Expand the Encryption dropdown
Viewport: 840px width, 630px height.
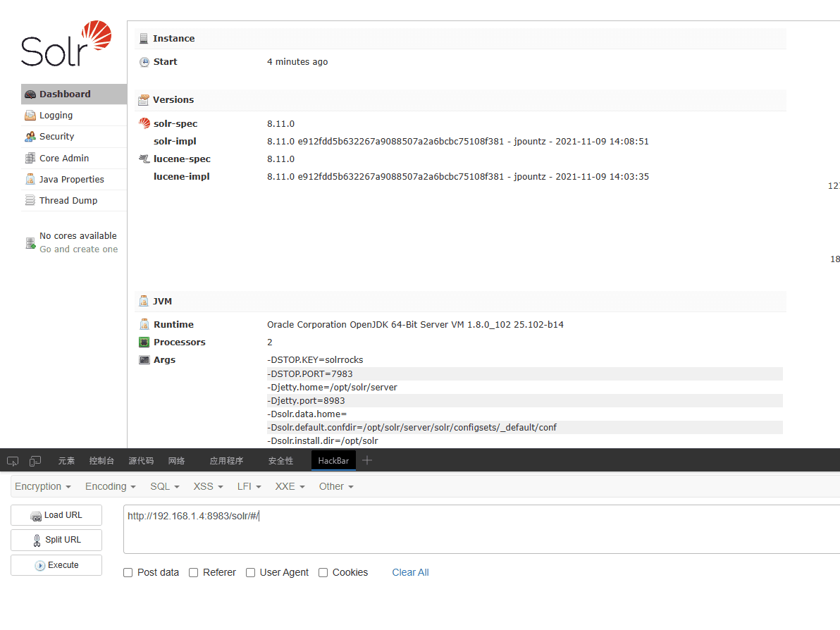click(42, 486)
